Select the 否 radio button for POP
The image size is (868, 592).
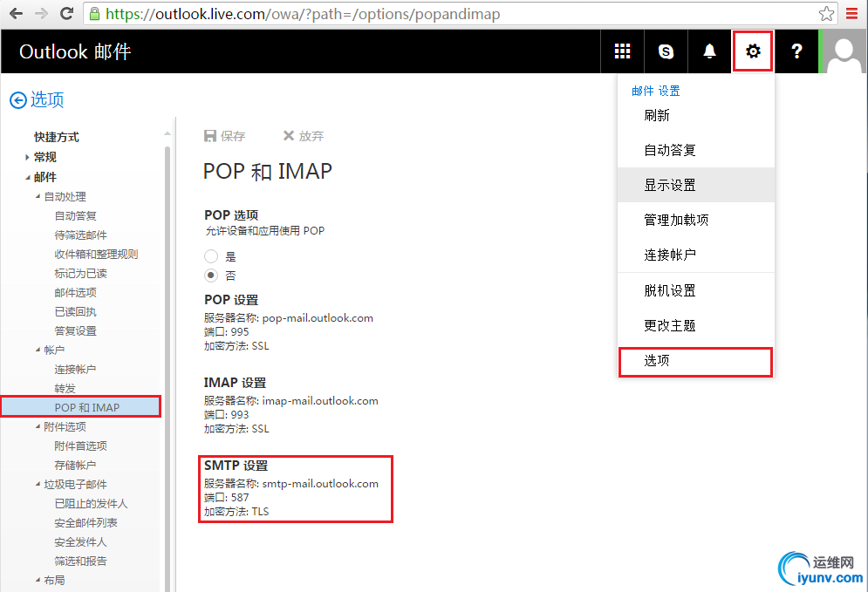click(211, 275)
